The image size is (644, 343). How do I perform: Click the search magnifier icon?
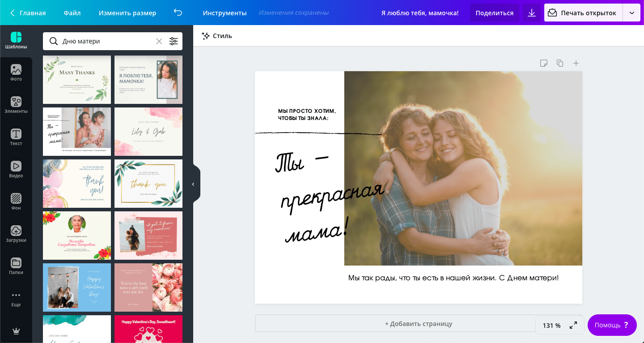[54, 41]
